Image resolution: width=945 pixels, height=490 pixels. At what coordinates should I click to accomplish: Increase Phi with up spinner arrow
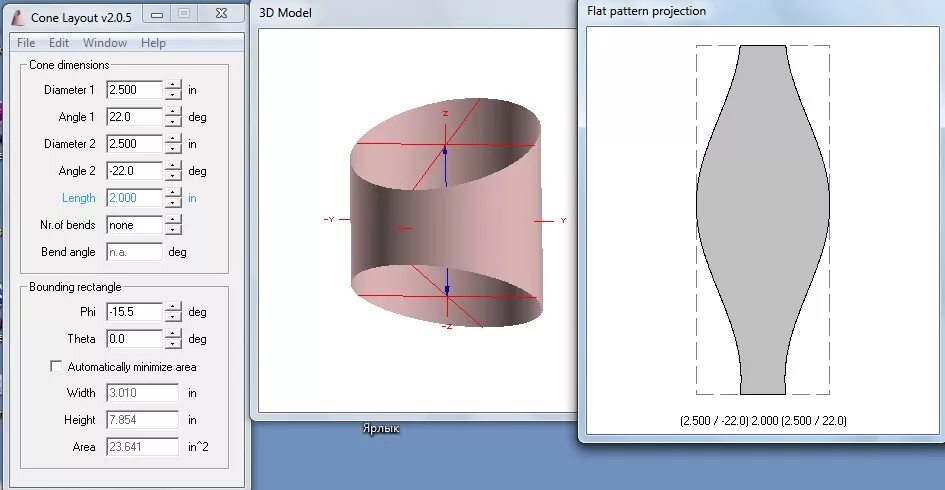point(173,308)
